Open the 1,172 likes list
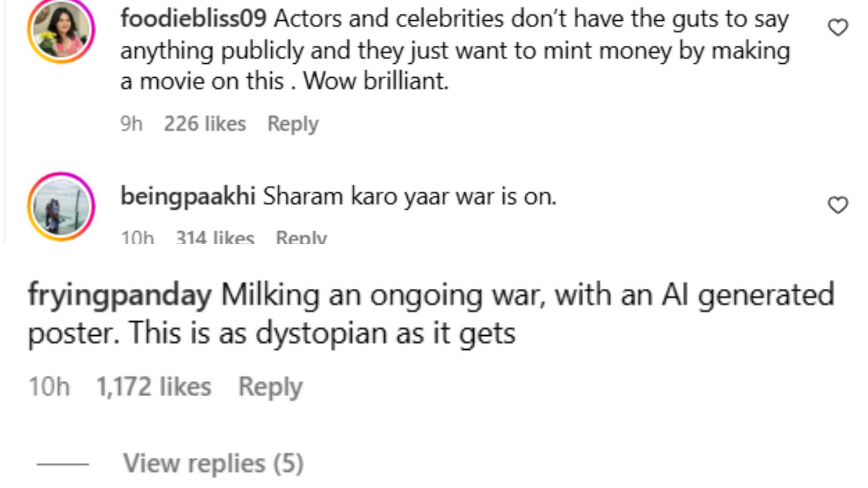This screenshot has width=868, height=488. pyautogui.click(x=154, y=387)
